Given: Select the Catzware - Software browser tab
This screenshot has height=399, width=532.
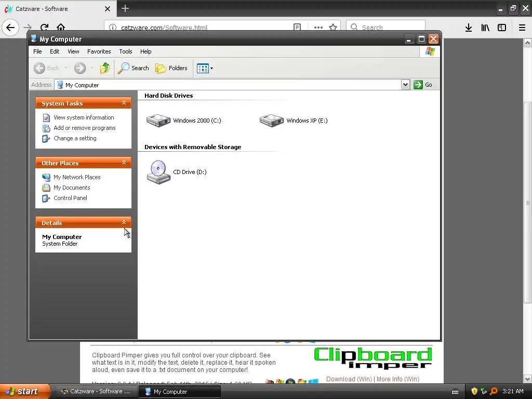Looking at the screenshot, I should [58, 9].
